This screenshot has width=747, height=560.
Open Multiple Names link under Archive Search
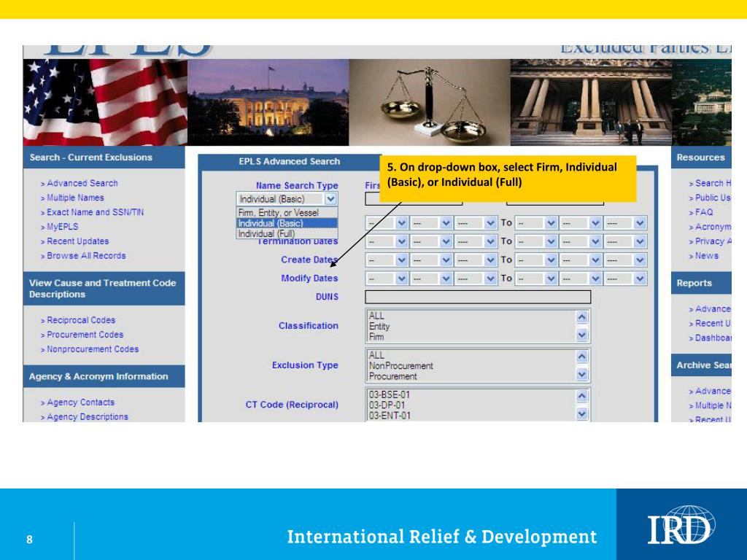tap(713, 405)
